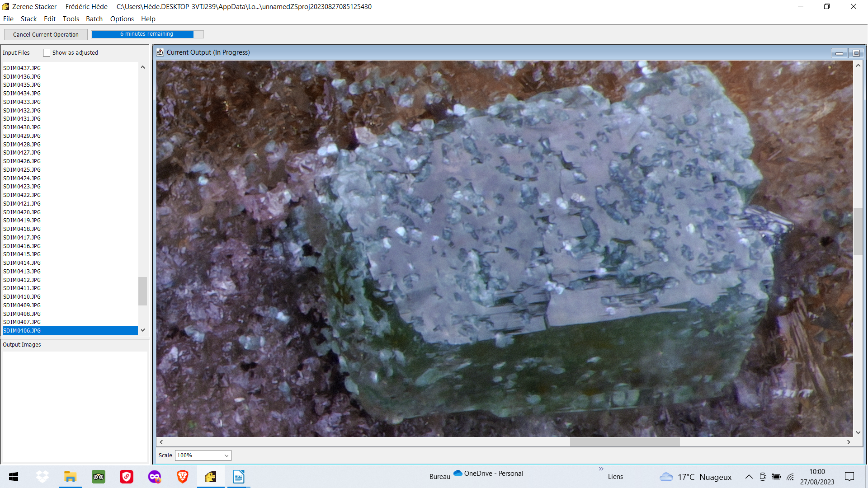This screenshot has width=868, height=488.
Task: Minimize the Current Output inner panel
Action: coord(839,53)
